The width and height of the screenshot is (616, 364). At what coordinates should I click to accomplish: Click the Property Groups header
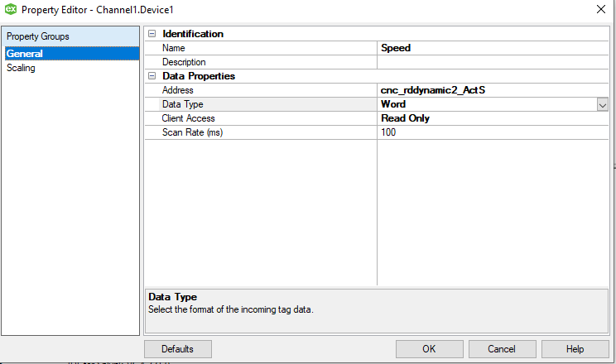(x=72, y=36)
